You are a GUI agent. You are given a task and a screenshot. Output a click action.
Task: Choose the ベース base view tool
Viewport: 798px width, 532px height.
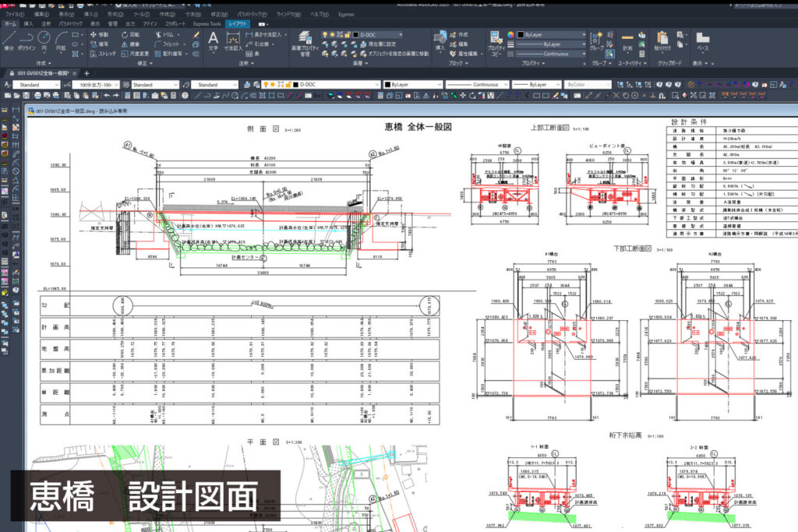(x=703, y=41)
